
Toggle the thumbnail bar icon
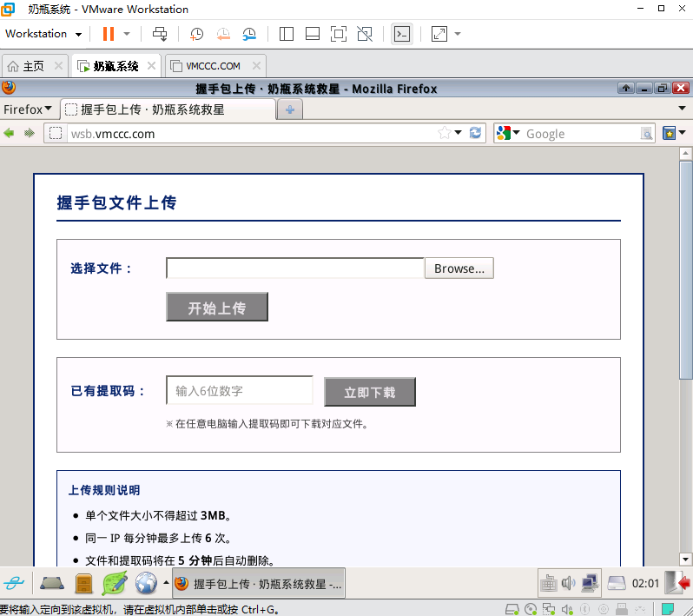click(x=313, y=34)
